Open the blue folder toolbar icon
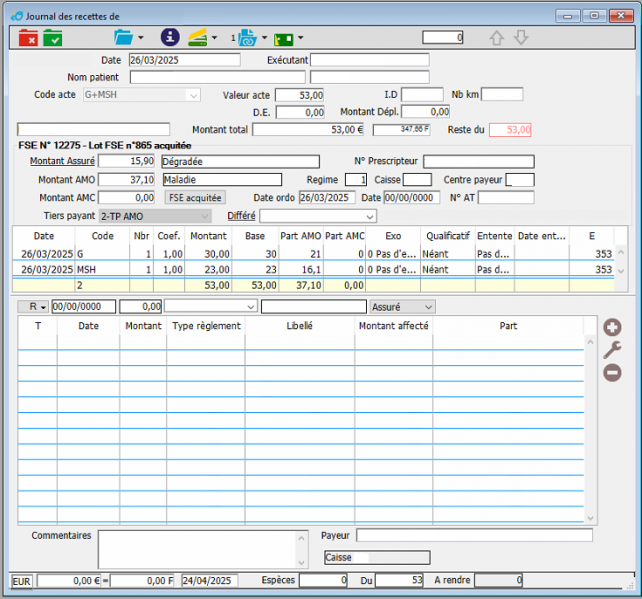This screenshot has width=642, height=599. pyautogui.click(x=123, y=38)
